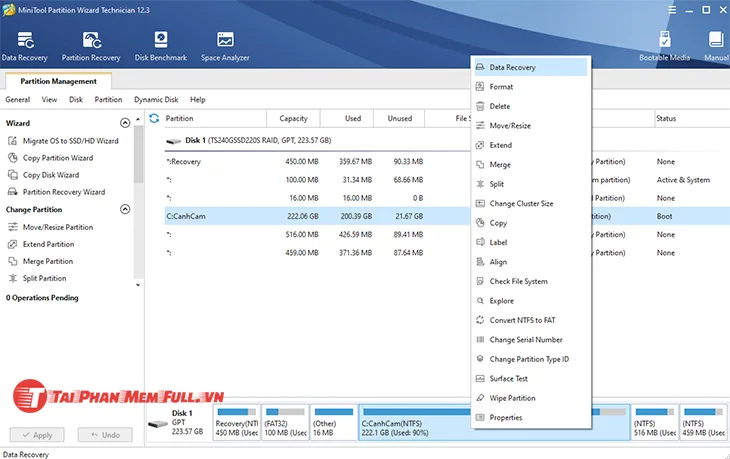Select Explore in context menu
Viewport: 730px width, 459px height.
[531, 301]
